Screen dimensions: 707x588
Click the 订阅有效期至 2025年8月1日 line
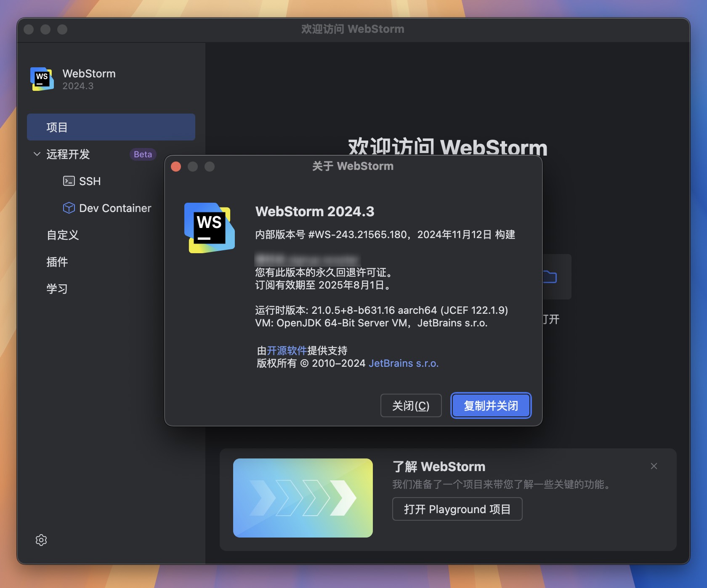pos(323,285)
